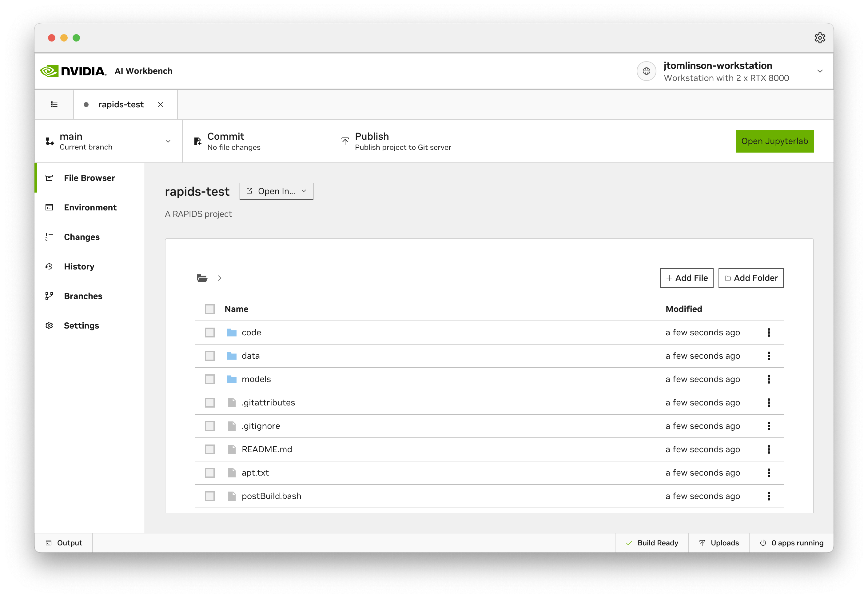The height and width of the screenshot is (598, 868).
Task: Select the checkbox for the code folder
Action: coord(209,332)
